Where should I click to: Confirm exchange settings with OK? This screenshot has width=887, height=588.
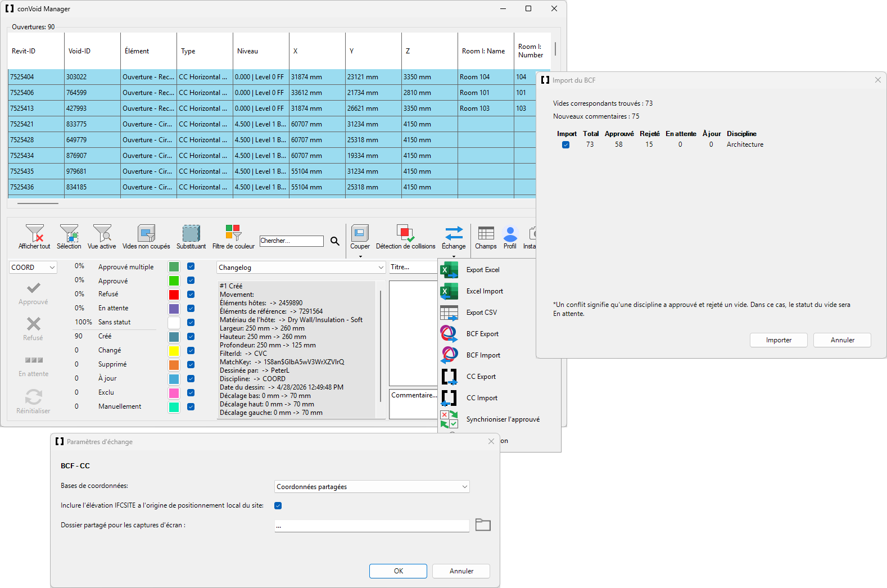click(x=398, y=571)
